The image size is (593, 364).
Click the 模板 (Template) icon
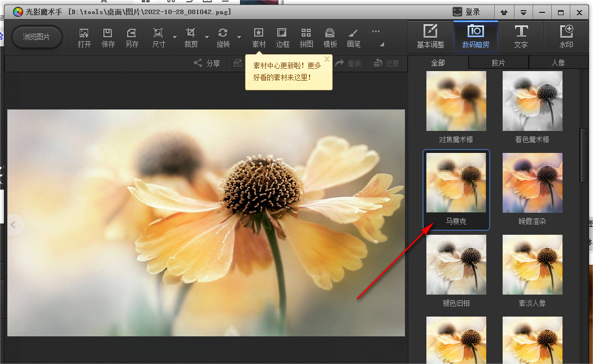(330, 37)
